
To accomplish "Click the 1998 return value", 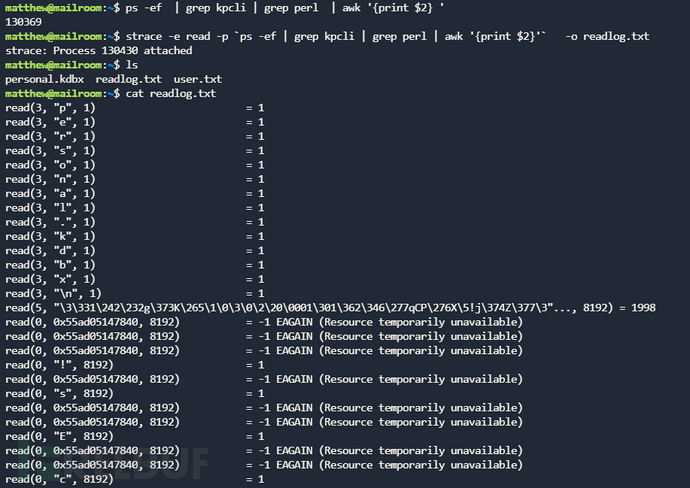I will point(642,308).
